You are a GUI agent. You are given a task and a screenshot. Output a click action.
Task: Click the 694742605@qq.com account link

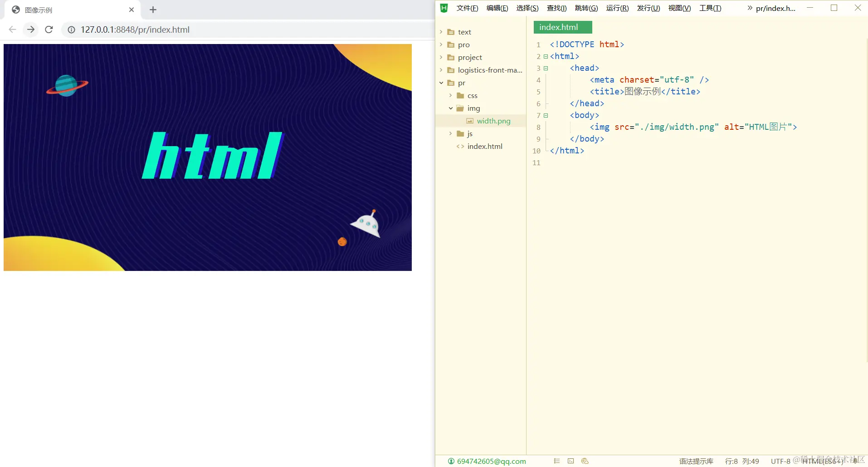491,461
